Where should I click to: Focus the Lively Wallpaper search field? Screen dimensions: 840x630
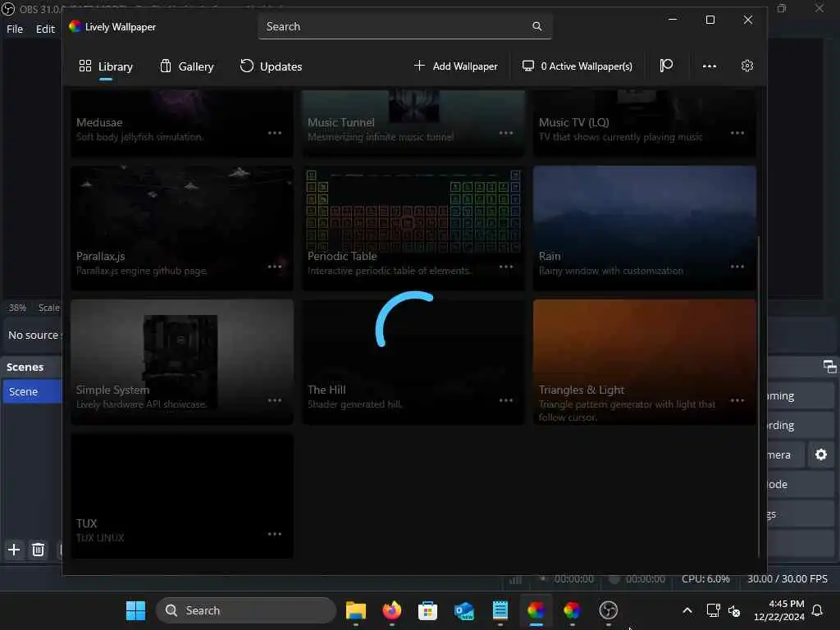pos(404,26)
